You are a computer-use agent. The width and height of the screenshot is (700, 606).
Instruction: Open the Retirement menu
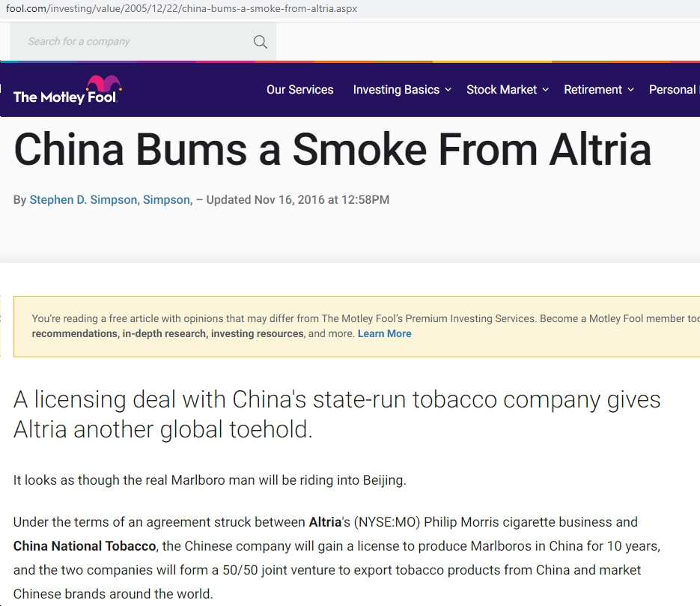[592, 90]
